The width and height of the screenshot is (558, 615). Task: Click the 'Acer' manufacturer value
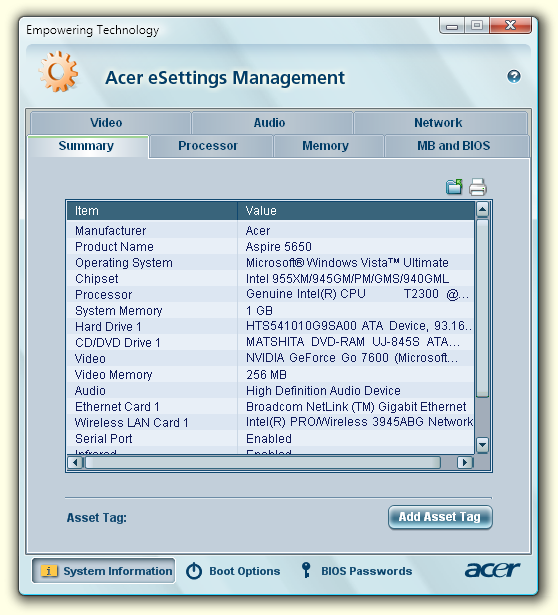258,231
